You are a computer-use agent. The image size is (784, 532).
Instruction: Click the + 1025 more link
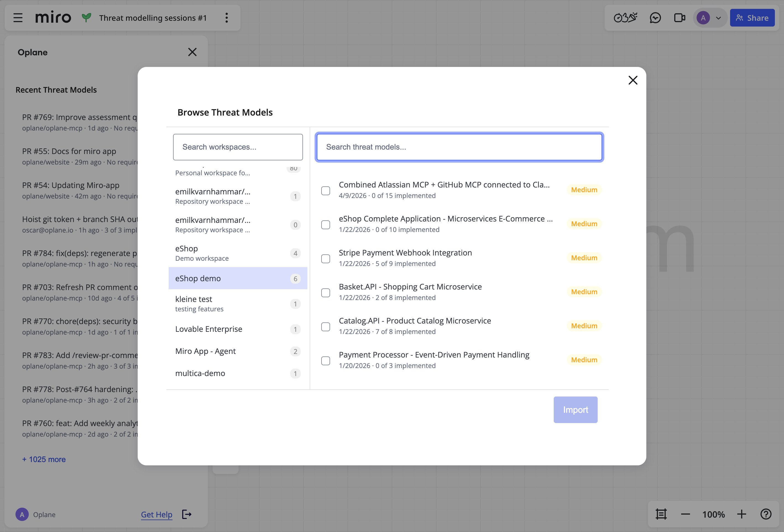[x=44, y=459]
